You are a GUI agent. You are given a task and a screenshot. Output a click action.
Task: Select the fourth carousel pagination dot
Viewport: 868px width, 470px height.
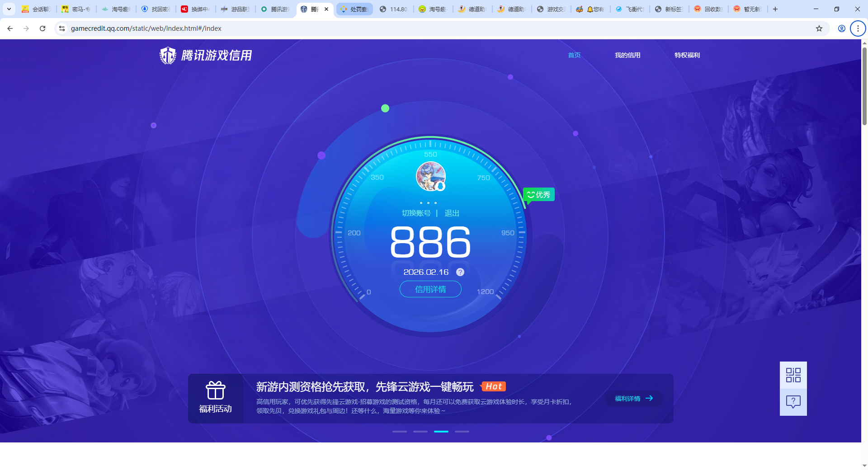[462, 432]
